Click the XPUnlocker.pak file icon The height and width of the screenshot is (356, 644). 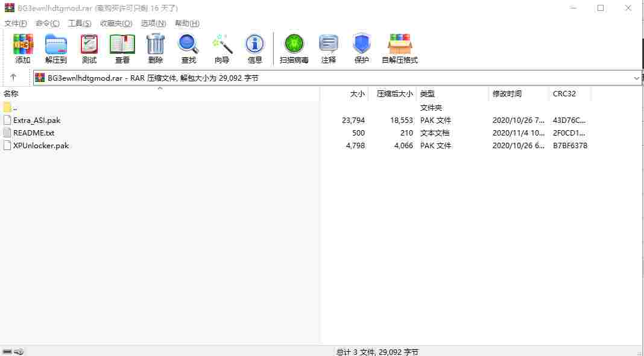(x=7, y=146)
